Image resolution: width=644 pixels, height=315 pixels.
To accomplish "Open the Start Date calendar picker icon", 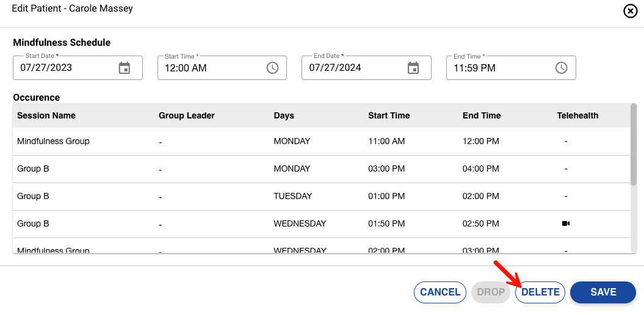I will [x=125, y=68].
